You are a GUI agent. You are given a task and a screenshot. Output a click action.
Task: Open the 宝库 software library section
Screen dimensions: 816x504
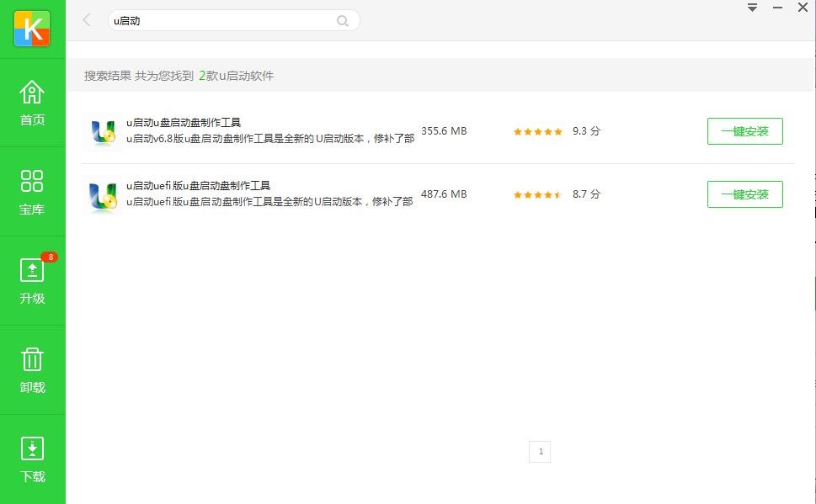(32, 192)
